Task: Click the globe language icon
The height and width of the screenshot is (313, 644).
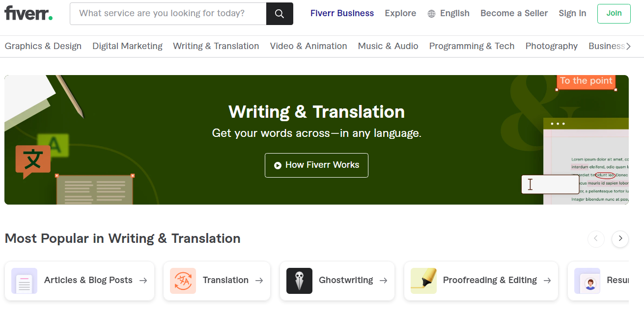Action: [x=431, y=13]
